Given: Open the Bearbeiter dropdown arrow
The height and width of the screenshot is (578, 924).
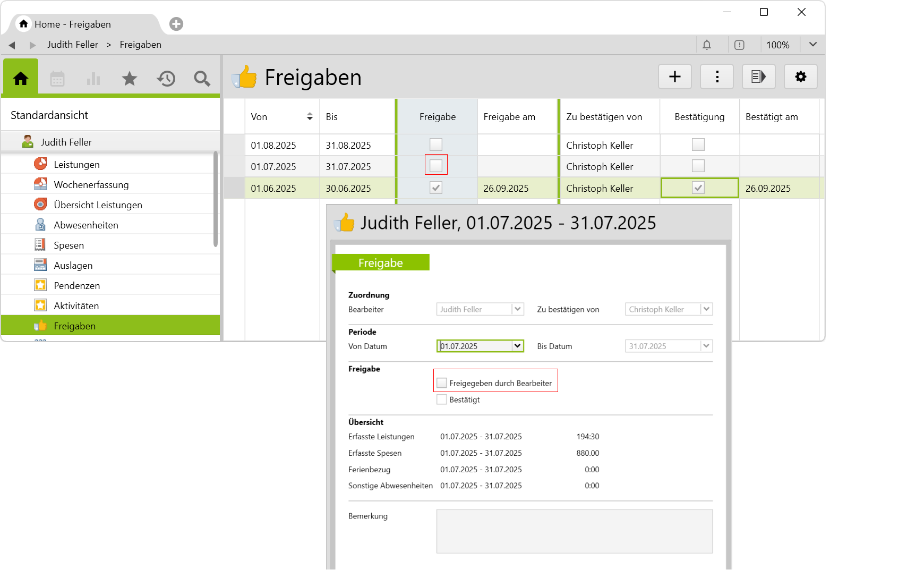Looking at the screenshot, I should (x=518, y=309).
